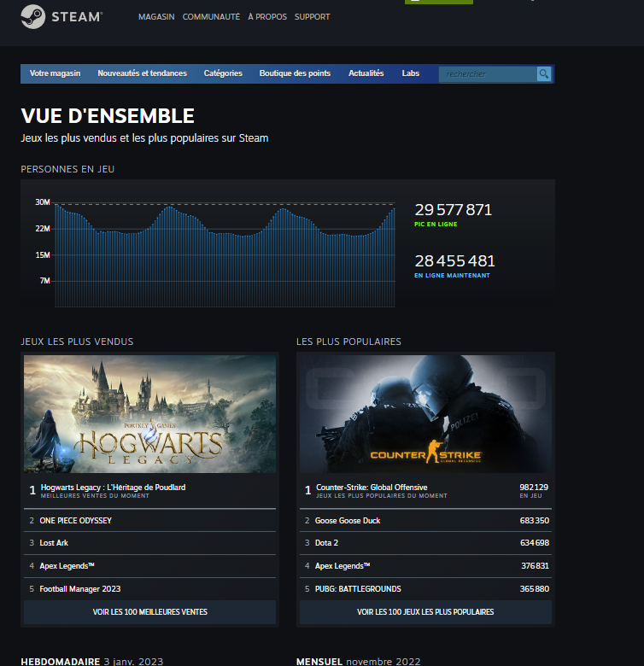This screenshot has width=644, height=666.
Task: Go to the À PROPOS page
Action: point(266,17)
